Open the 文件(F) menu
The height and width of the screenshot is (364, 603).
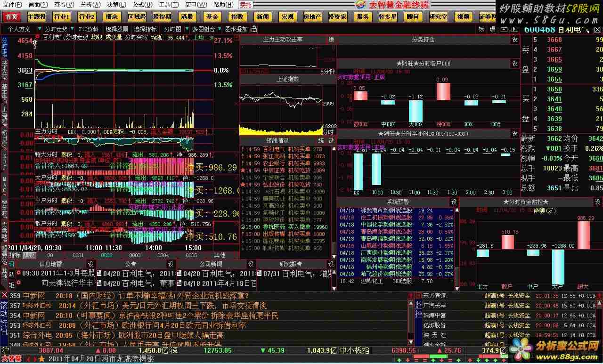(13, 5)
